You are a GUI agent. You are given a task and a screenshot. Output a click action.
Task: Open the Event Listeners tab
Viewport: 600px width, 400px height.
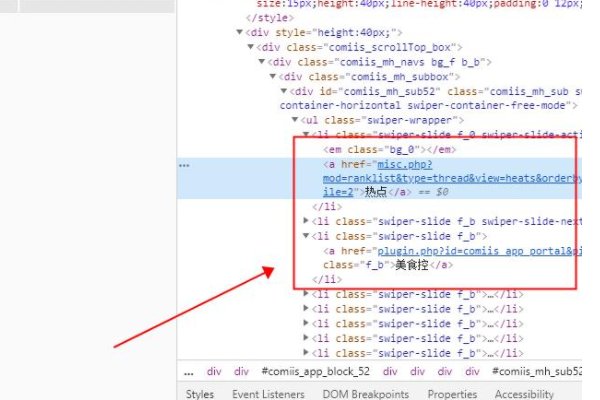click(x=267, y=393)
